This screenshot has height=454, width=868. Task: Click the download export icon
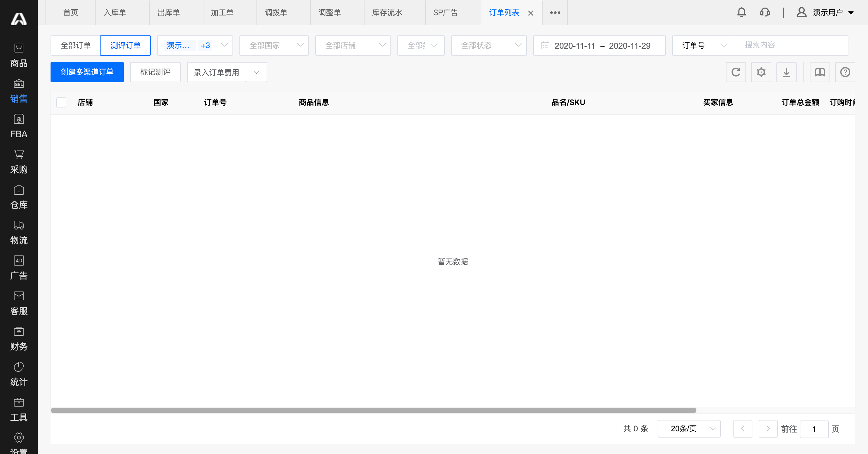point(786,72)
